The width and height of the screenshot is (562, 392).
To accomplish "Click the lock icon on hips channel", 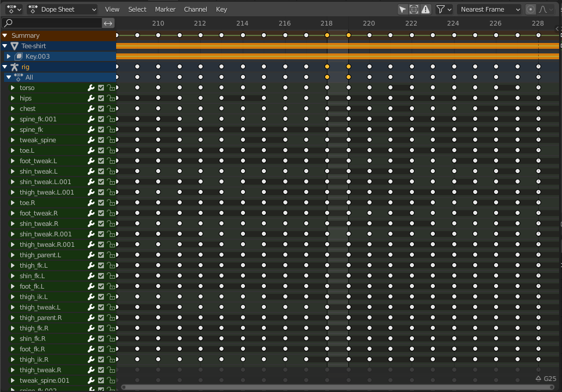I will (110, 98).
